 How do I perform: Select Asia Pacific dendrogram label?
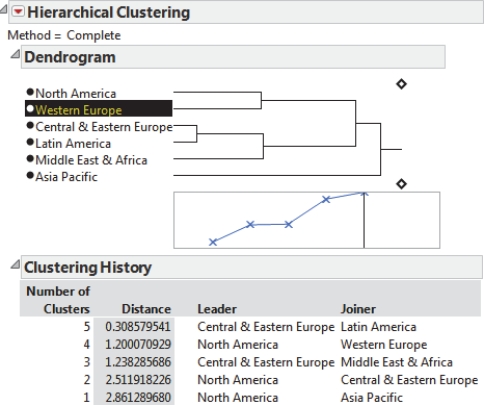click(66, 177)
